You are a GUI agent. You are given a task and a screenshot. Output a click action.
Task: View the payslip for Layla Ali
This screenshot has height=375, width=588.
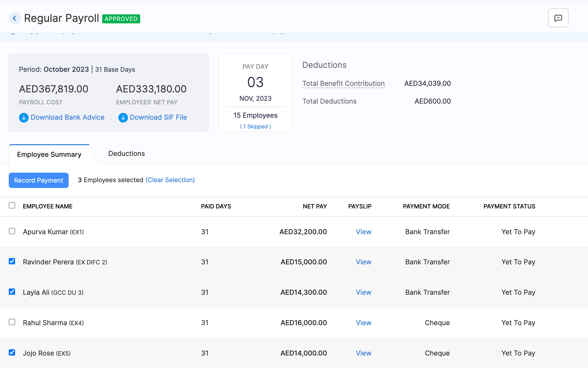(363, 292)
